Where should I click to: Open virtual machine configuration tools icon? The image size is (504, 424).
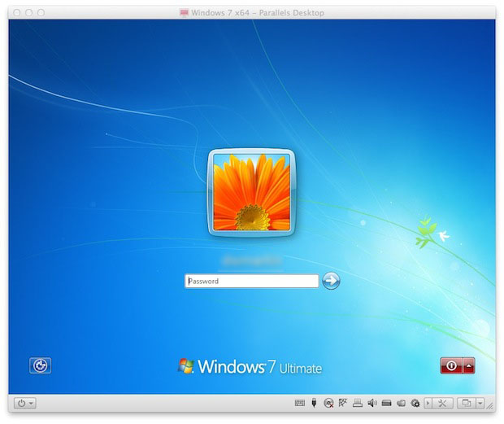tap(443, 403)
